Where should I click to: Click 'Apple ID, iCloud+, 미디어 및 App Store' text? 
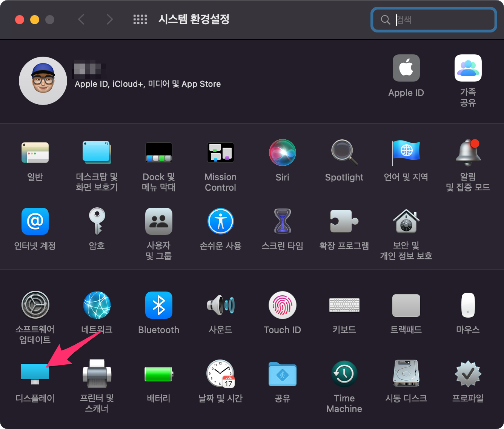click(148, 84)
